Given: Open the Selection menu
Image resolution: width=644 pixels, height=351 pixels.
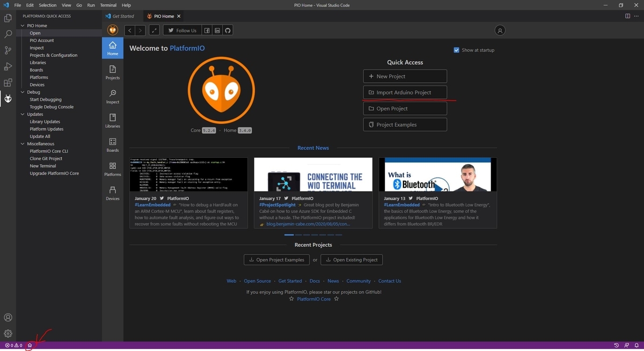Looking at the screenshot, I should pos(48,5).
